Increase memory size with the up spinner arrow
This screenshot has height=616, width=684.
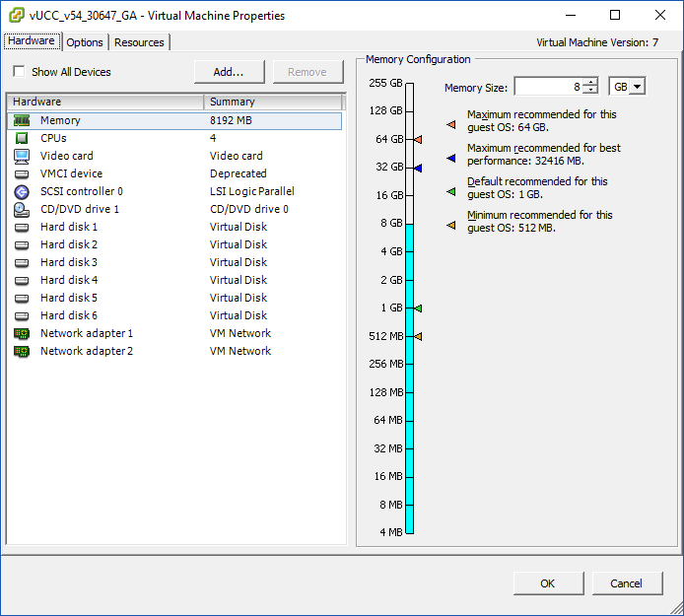coord(590,82)
